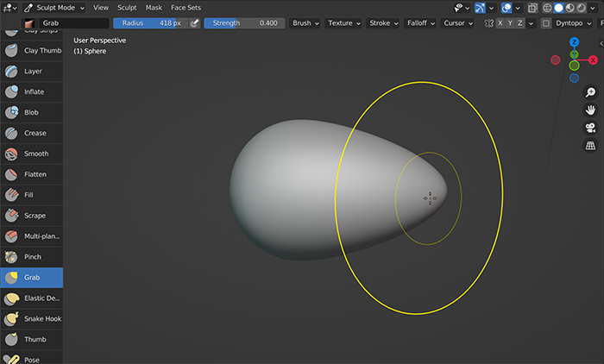Click the zoom viewport magnifier icon
The width and height of the screenshot is (604, 364).
click(x=590, y=92)
